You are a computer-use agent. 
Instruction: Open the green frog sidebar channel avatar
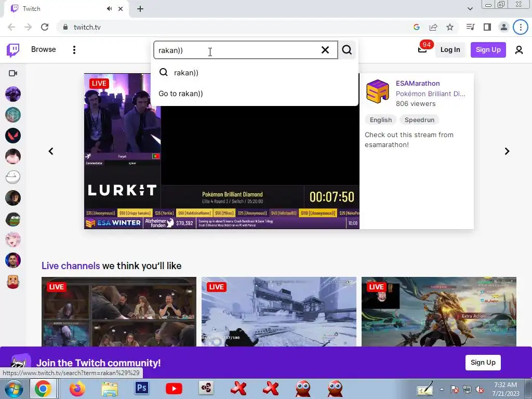13,219
